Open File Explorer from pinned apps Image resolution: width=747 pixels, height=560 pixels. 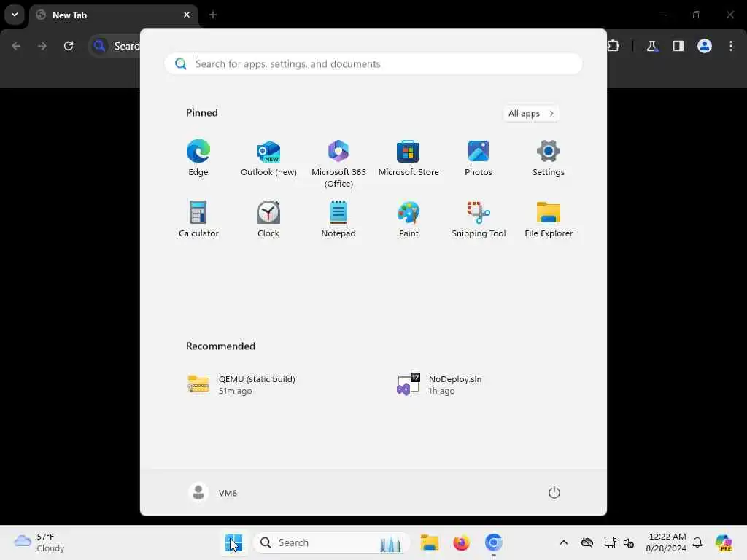pos(549,219)
